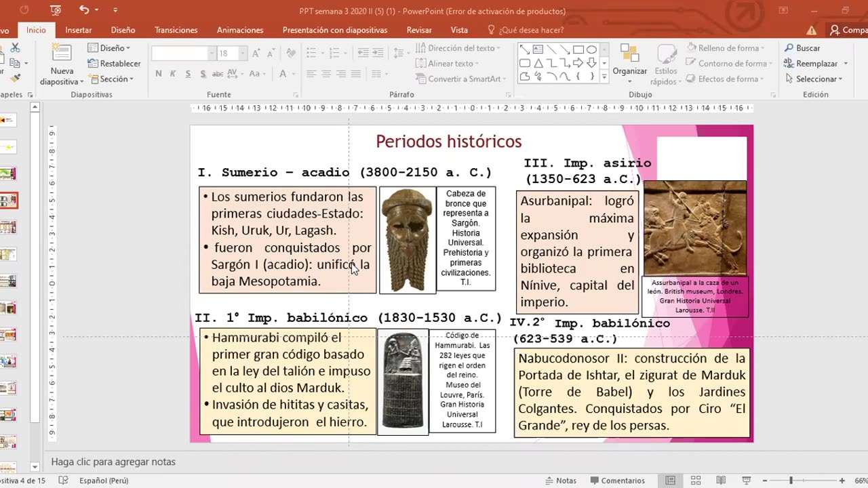Open Sección dropdown

111,79
